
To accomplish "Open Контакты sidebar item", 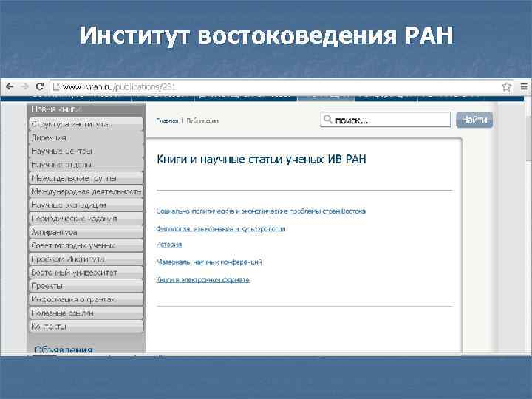I will 86,327.
